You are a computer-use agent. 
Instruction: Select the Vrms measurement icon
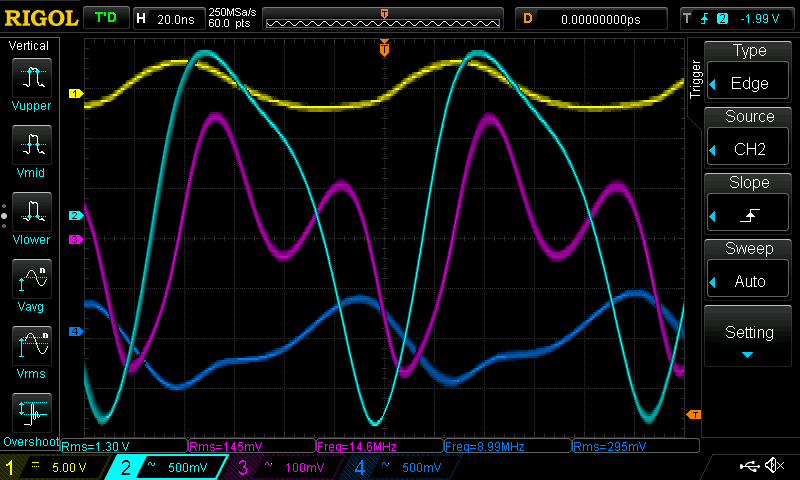[x=32, y=346]
